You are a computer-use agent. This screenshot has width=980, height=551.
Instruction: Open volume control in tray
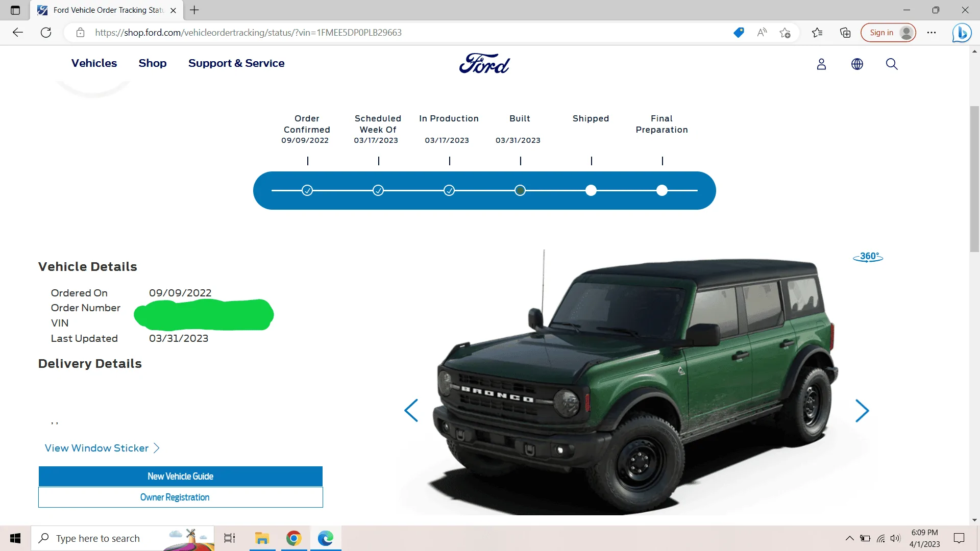895,538
